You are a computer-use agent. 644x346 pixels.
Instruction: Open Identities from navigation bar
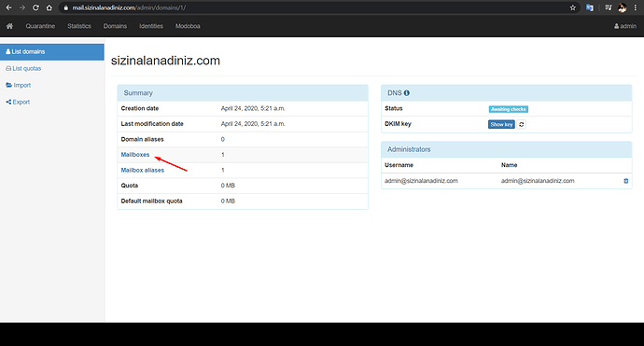[x=151, y=26]
